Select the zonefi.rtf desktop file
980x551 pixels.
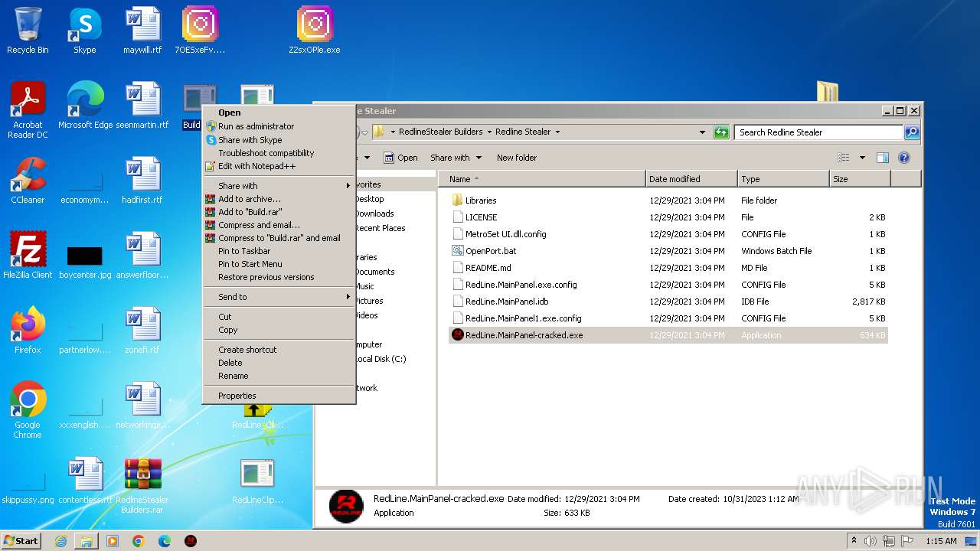click(142, 331)
